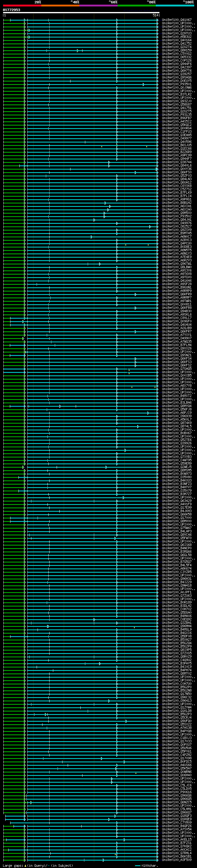Open hit UniRef100_Q40164
The height and width of the screenshot is (868, 197).
(177, 40)
